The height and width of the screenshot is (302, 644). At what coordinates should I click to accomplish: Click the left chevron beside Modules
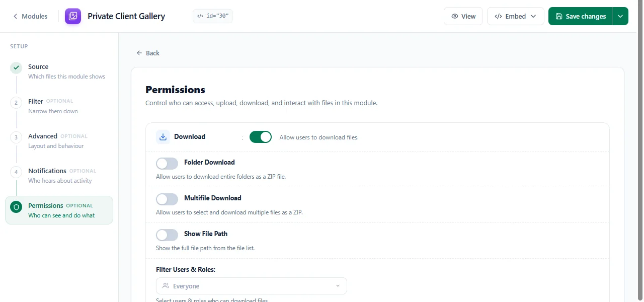coord(15,16)
